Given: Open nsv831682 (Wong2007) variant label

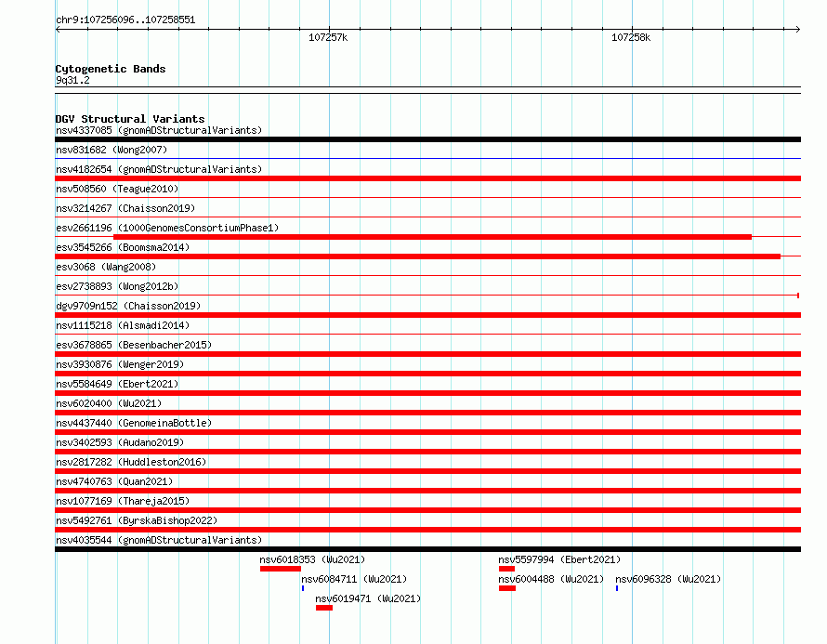Looking at the screenshot, I should tap(112, 150).
